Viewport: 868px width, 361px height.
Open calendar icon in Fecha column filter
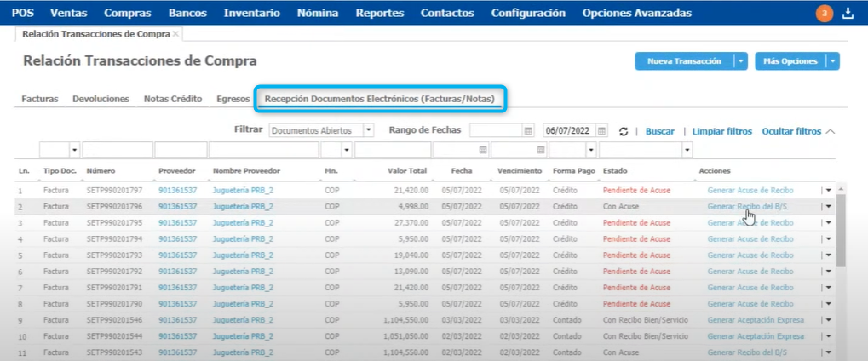click(x=483, y=150)
